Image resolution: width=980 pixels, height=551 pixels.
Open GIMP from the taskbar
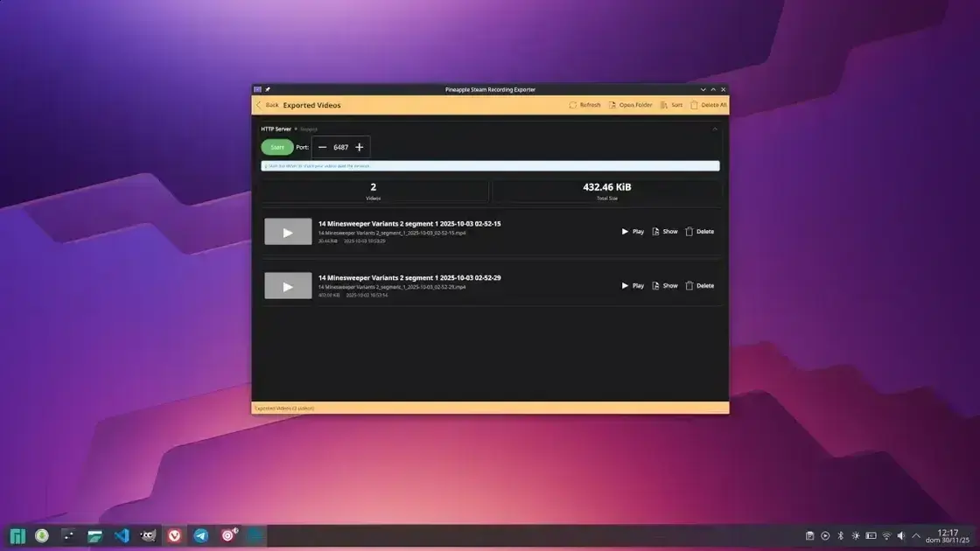coord(148,536)
